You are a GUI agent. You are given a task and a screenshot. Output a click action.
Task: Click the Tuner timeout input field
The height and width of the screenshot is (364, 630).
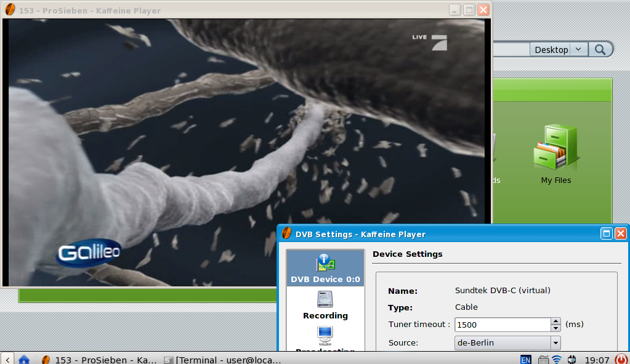pyautogui.click(x=503, y=325)
